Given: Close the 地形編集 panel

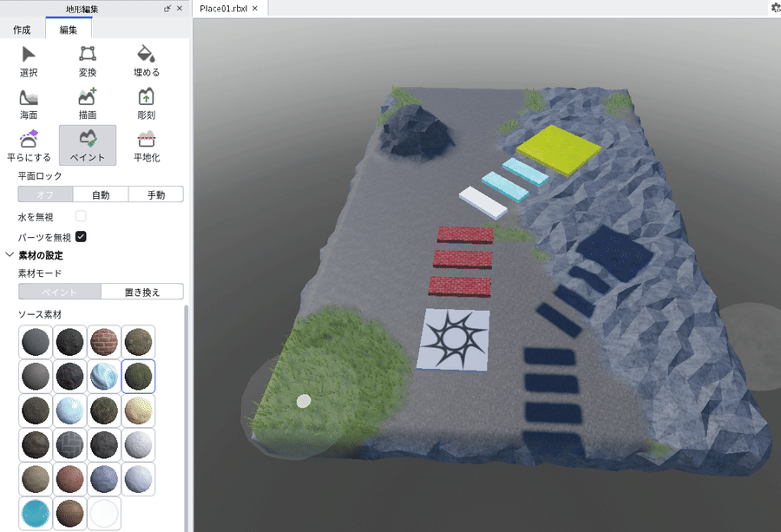Looking at the screenshot, I should 180,9.
